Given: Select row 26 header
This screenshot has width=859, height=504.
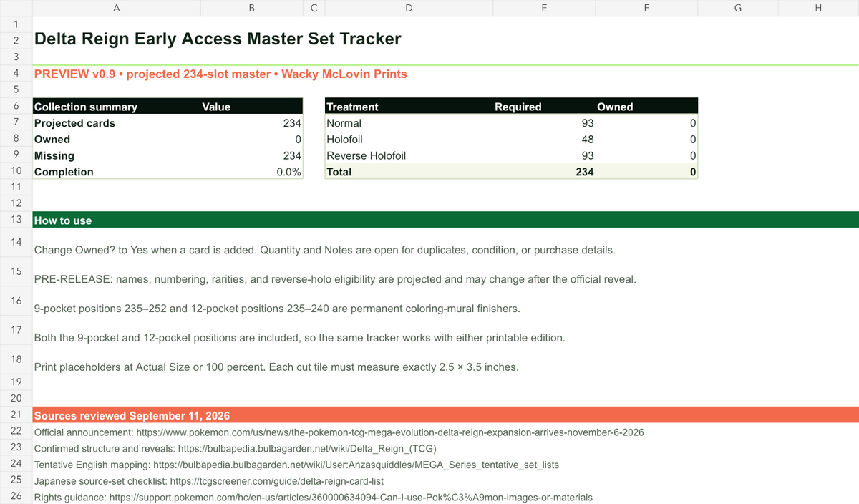Looking at the screenshot, I should [x=16, y=497].
